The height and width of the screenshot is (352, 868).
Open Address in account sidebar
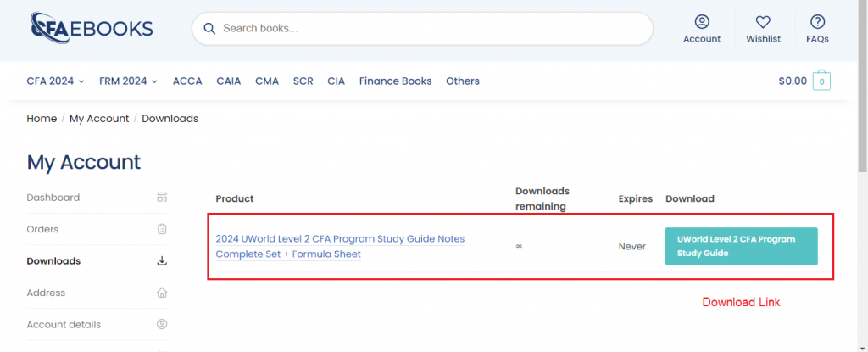pyautogui.click(x=46, y=292)
